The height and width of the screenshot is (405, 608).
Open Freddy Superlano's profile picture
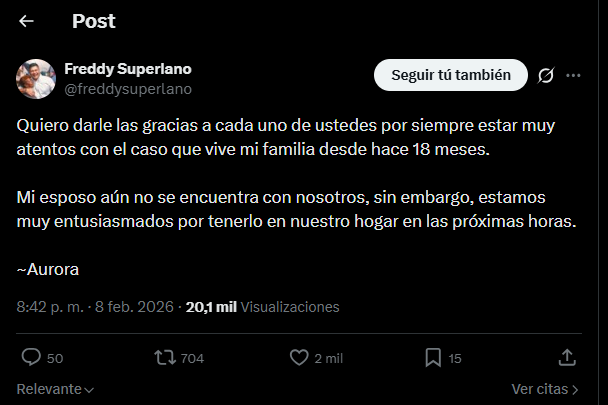pyautogui.click(x=35, y=78)
